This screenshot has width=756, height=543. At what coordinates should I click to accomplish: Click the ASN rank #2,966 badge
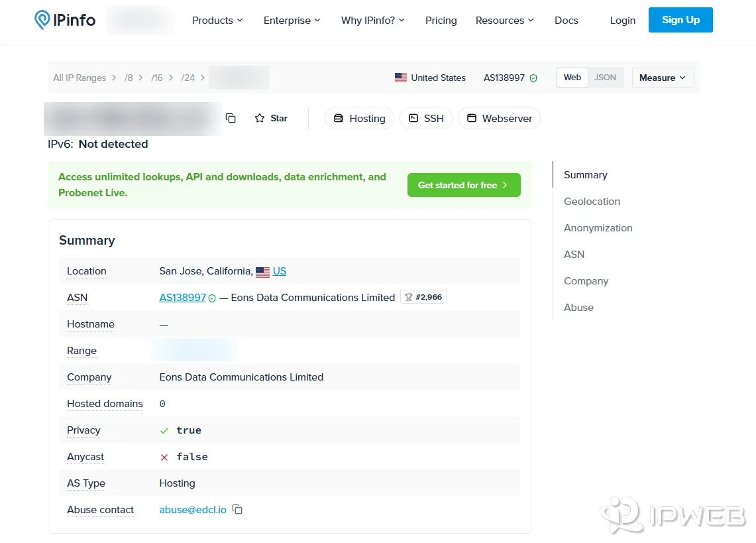423,297
